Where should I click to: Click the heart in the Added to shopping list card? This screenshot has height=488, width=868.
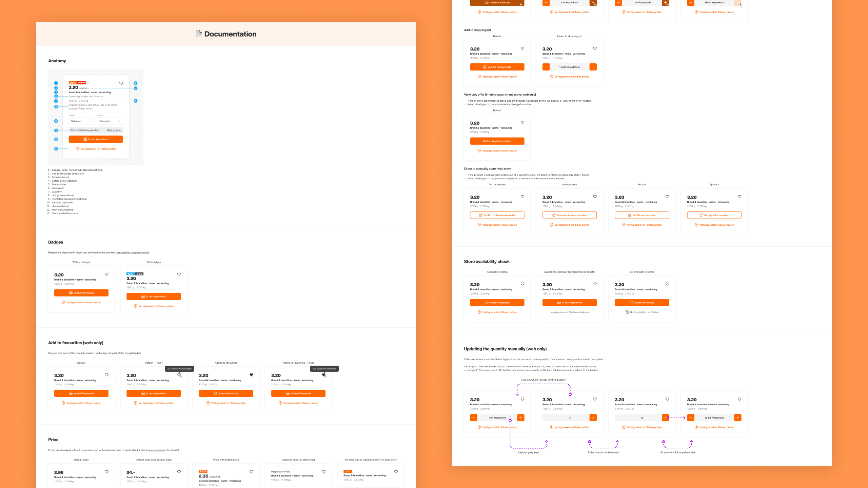595,48
